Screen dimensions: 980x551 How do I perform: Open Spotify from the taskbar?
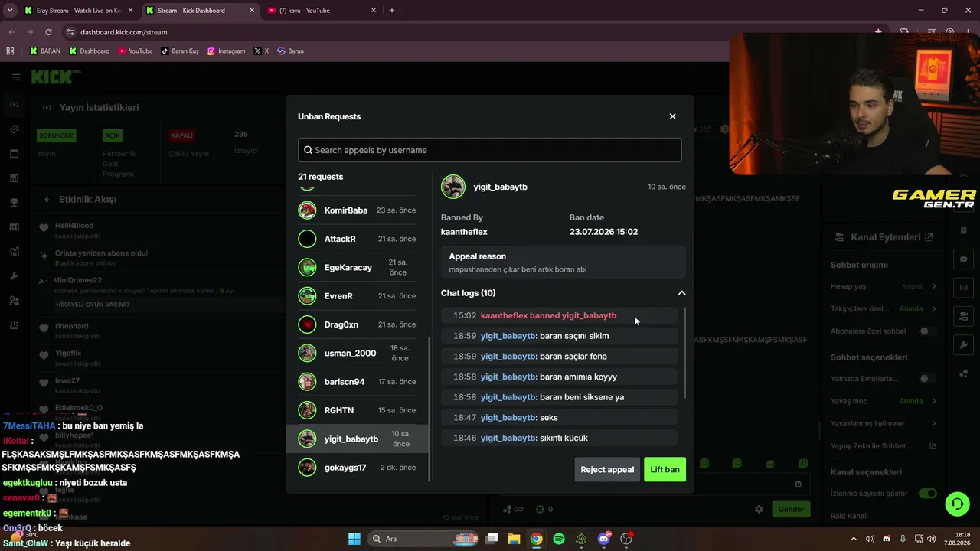click(559, 539)
